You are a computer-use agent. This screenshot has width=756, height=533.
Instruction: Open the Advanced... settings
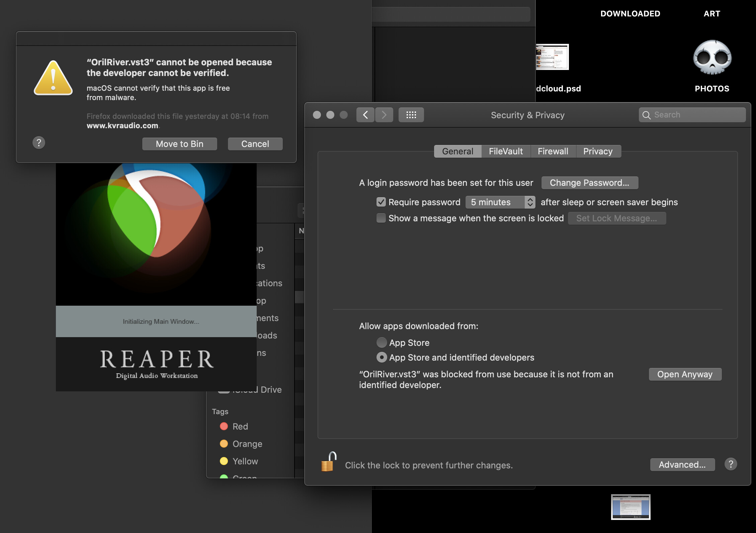[682, 465]
